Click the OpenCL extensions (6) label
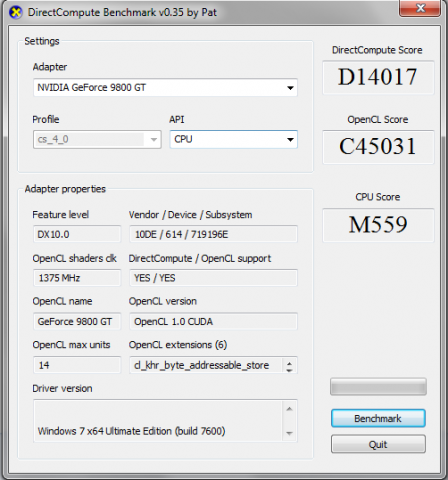The height and width of the screenshot is (480, 448). [178, 345]
